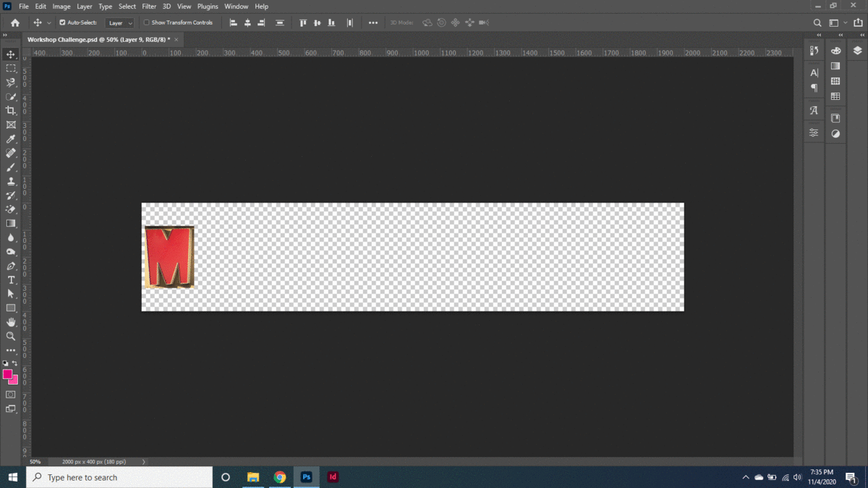Open the Edit Toolbar three-dots menu

pyautogui.click(x=11, y=351)
